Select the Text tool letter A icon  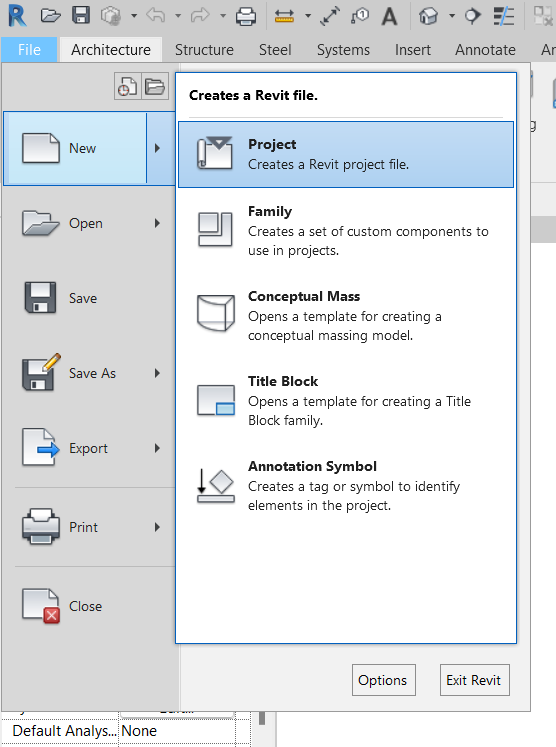(x=389, y=16)
